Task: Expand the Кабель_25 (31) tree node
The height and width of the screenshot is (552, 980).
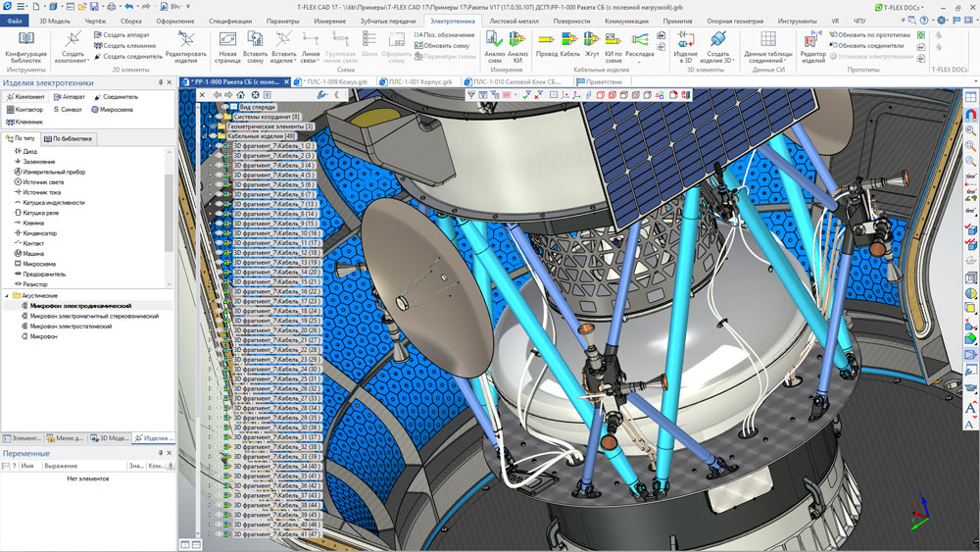Action: [211, 378]
